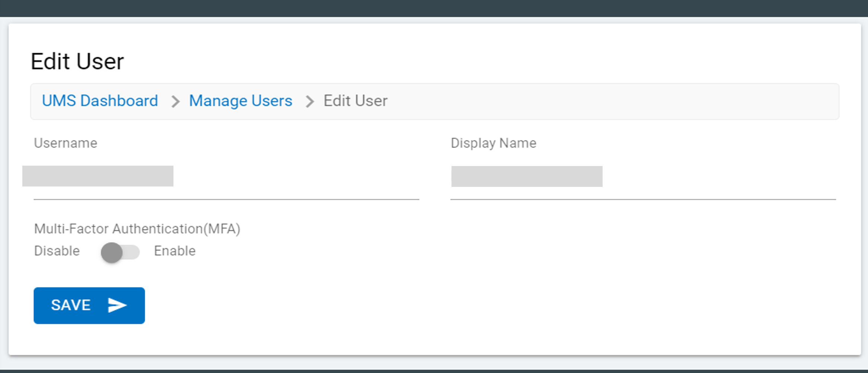The width and height of the screenshot is (868, 373).
Task: Click the Multi-Factor Authentication(MFA) label
Action: 137,229
